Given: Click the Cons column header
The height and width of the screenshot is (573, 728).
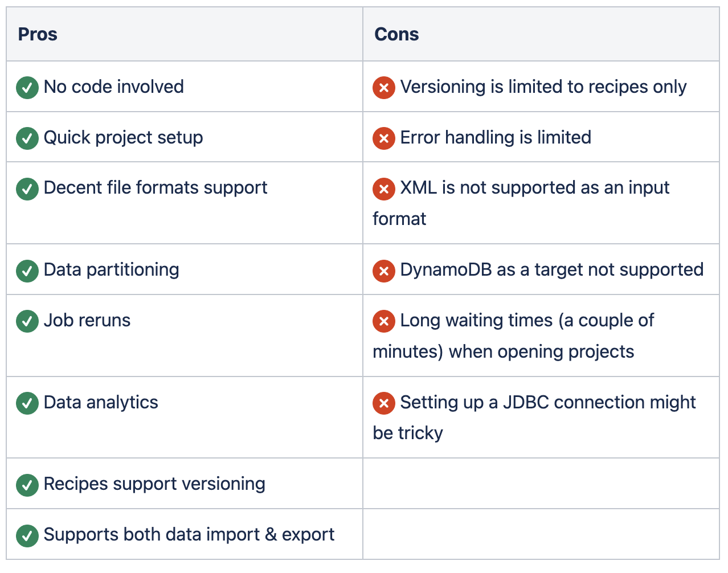Looking at the screenshot, I should pyautogui.click(x=396, y=34).
